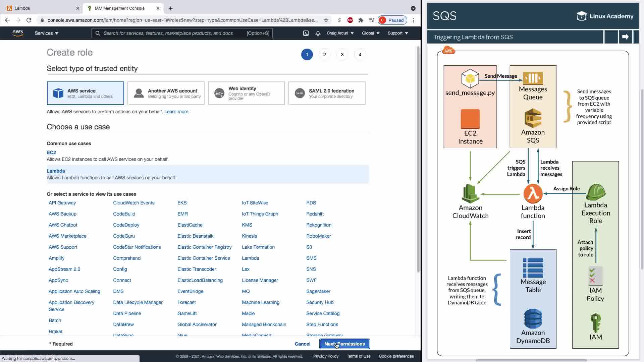Open the Support menu
The image size is (644, 362).
(x=397, y=33)
